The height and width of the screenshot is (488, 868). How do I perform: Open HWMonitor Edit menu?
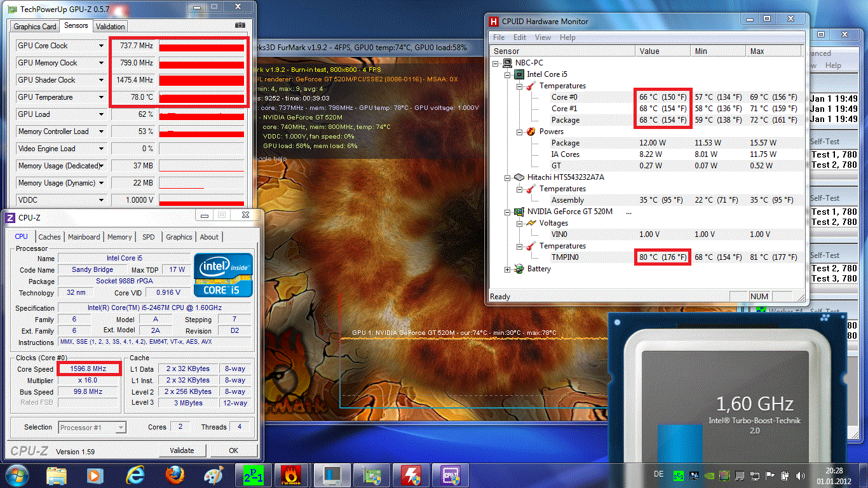(520, 37)
